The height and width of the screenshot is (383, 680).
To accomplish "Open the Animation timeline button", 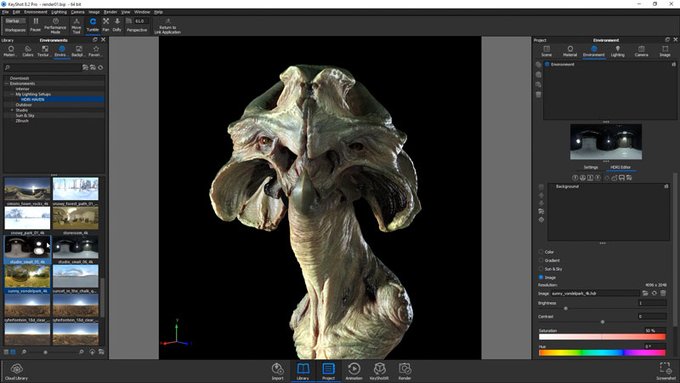I will [354, 371].
